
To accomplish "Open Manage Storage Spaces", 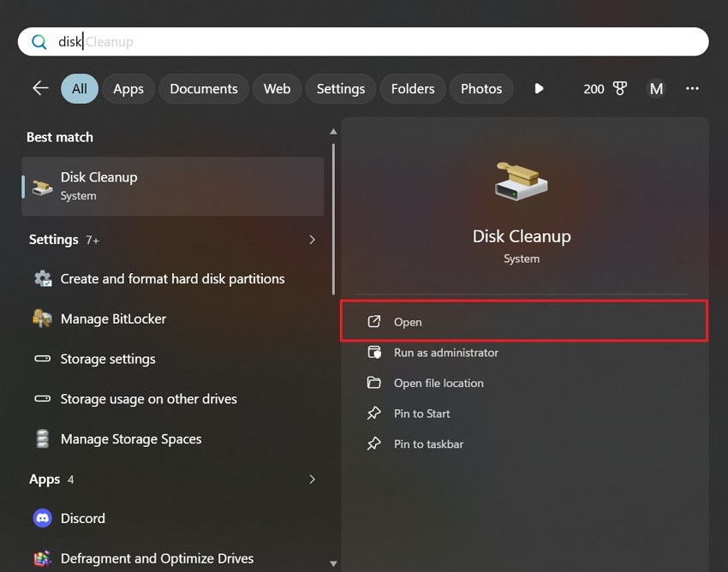I will click(173, 438).
